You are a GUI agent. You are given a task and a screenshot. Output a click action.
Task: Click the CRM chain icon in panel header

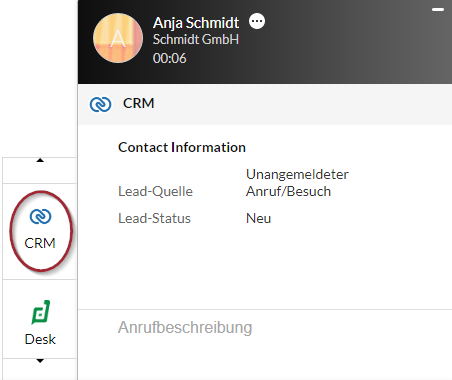pyautogui.click(x=100, y=104)
